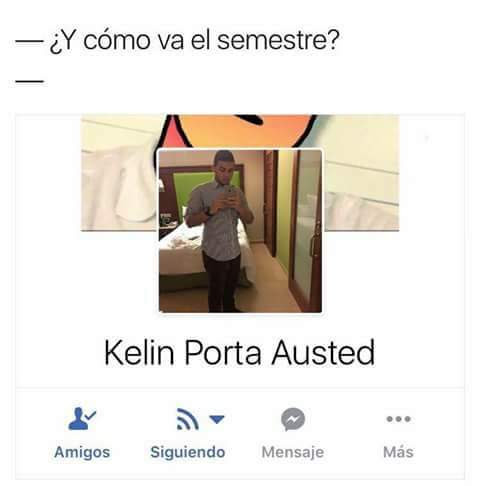
Task: Open Messenger via the chat bubble icon
Action: (x=293, y=419)
